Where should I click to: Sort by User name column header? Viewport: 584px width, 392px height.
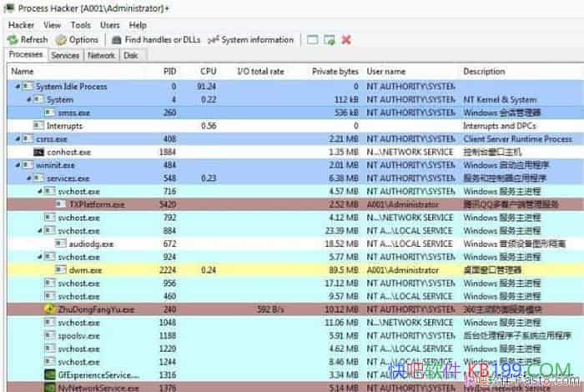(386, 71)
